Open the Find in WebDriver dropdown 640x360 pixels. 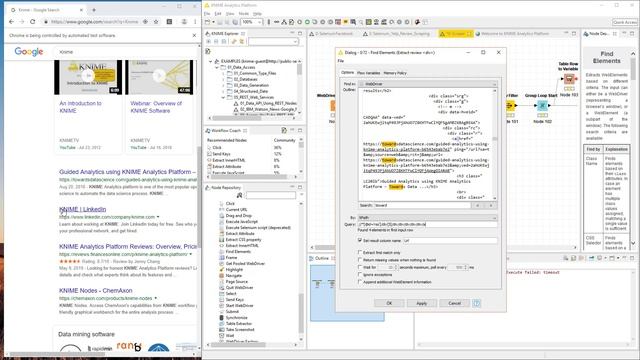coord(427,84)
